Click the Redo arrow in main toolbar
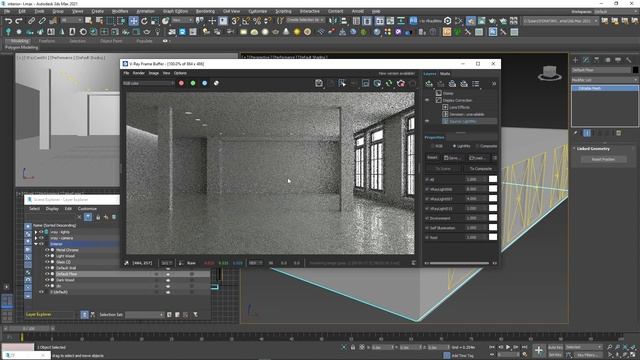The height and width of the screenshot is (360, 640). [19, 20]
